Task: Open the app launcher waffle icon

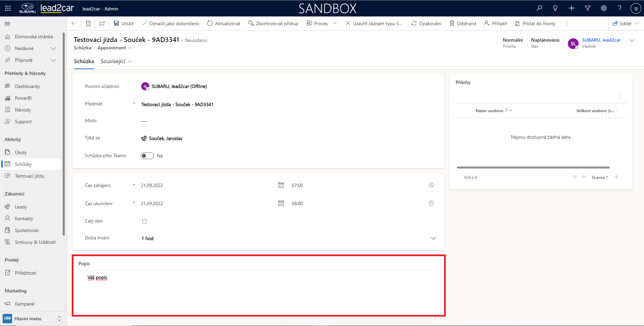Action: 8,8
